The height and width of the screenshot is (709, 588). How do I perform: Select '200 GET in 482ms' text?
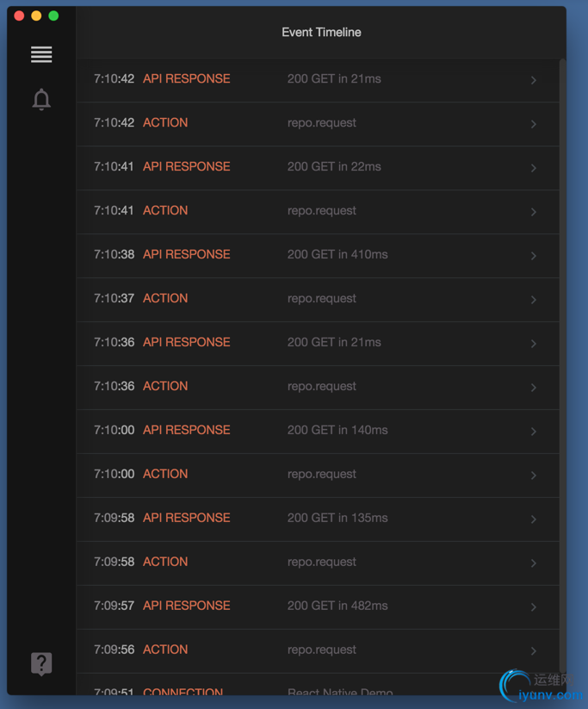point(337,605)
